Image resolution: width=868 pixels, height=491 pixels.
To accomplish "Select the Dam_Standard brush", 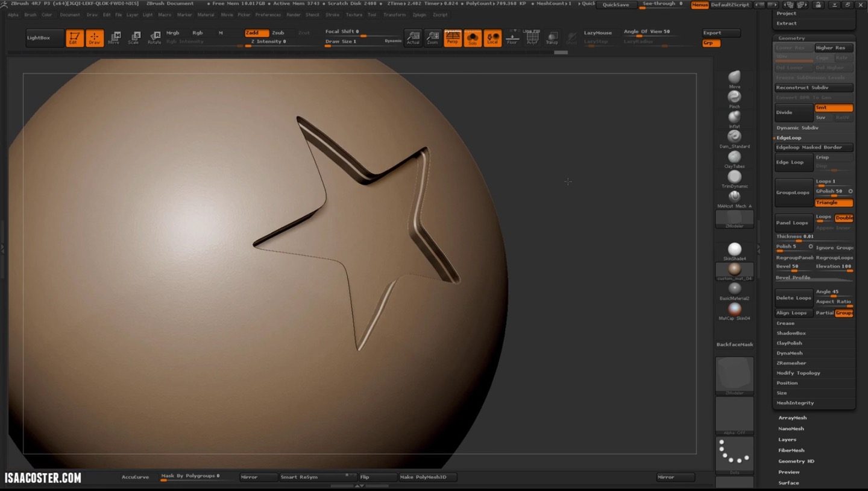I will tap(734, 139).
